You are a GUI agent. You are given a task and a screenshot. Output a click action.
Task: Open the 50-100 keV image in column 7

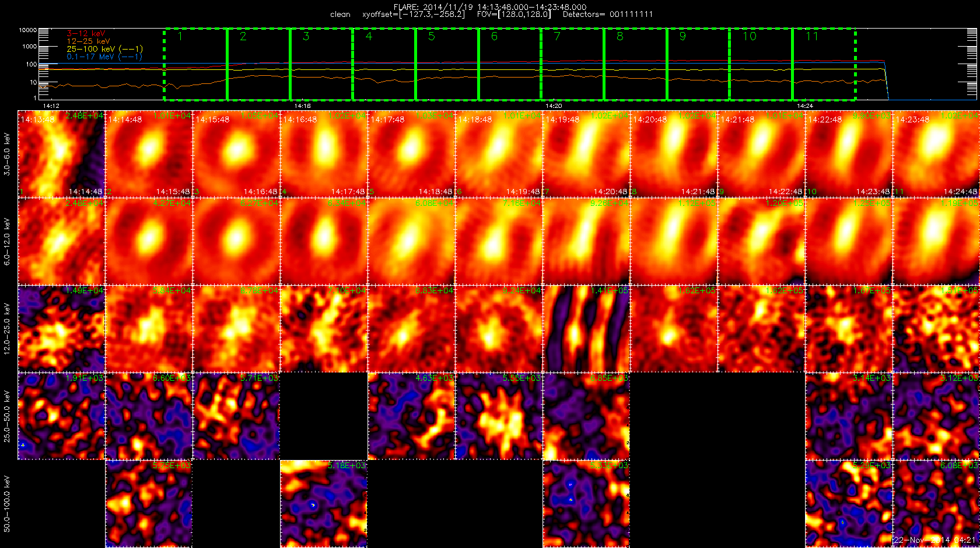coord(586,504)
